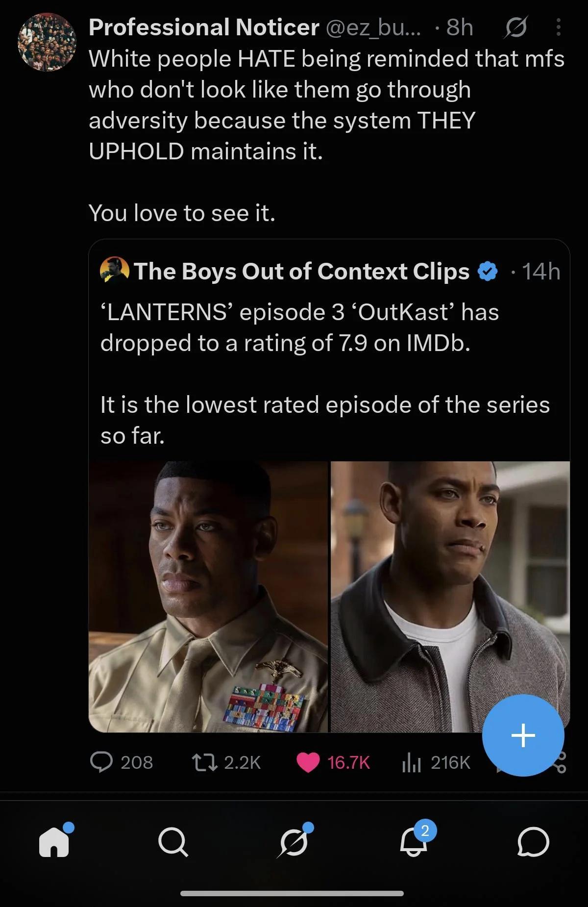Tap The Boys Out of Context Clips name
This screenshot has width=588, height=907.
point(302,271)
